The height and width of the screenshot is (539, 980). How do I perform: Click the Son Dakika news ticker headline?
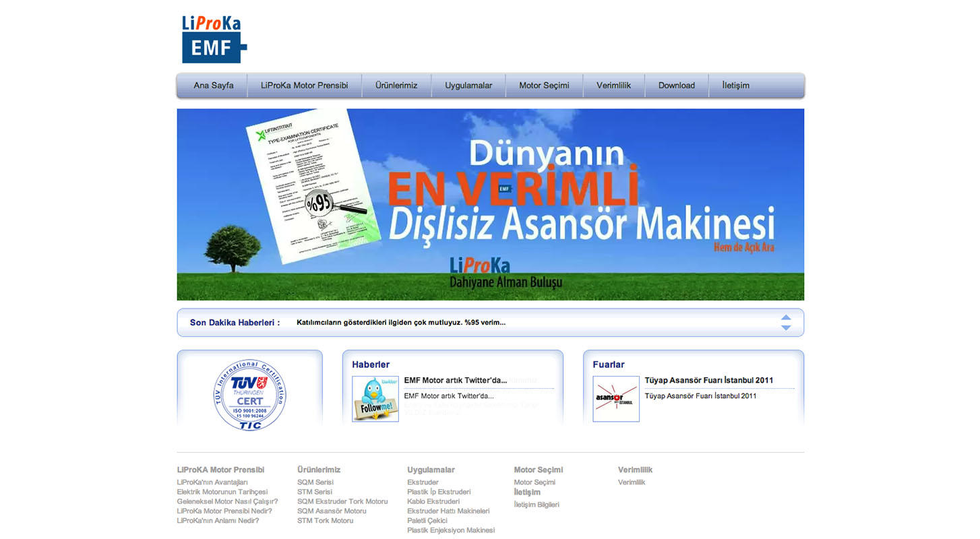(x=401, y=322)
